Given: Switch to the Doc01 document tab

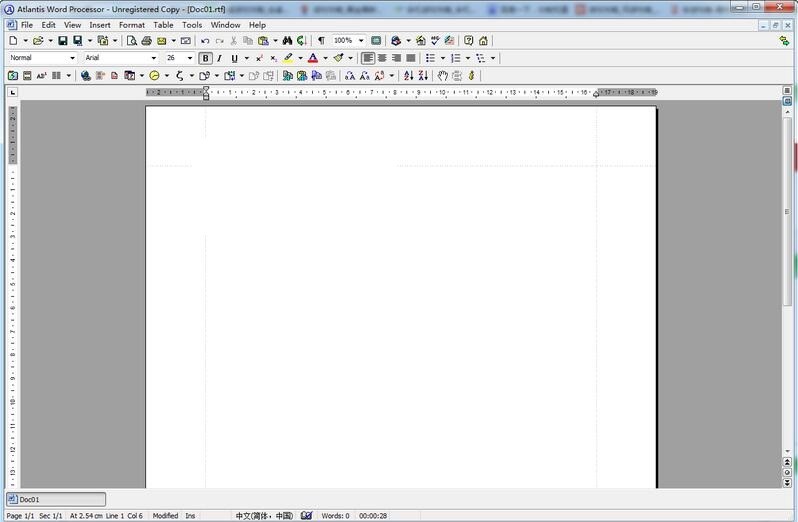Looking at the screenshot, I should (55, 499).
